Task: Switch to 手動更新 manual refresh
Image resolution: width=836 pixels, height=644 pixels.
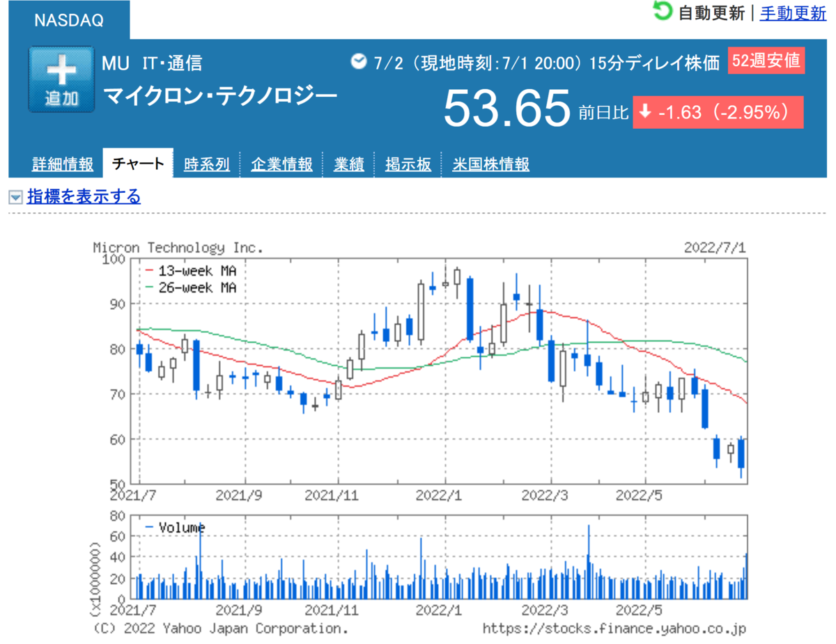Action: click(x=793, y=13)
